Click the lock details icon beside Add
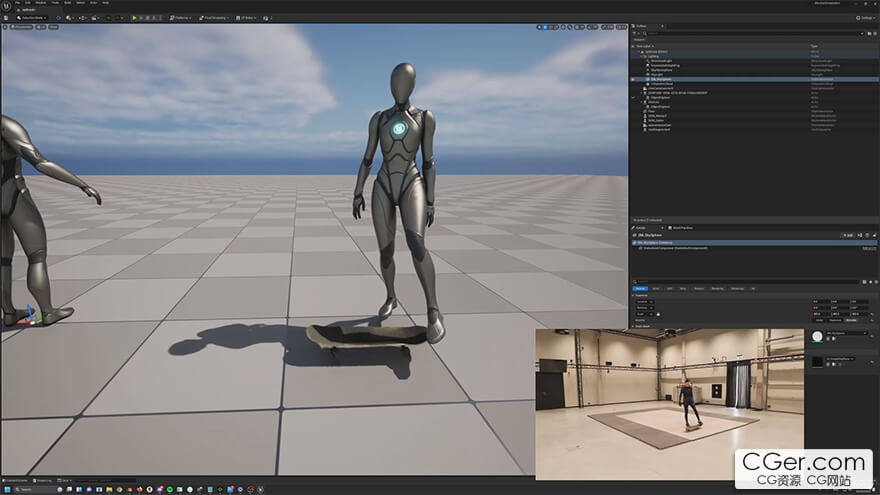 click(874, 235)
